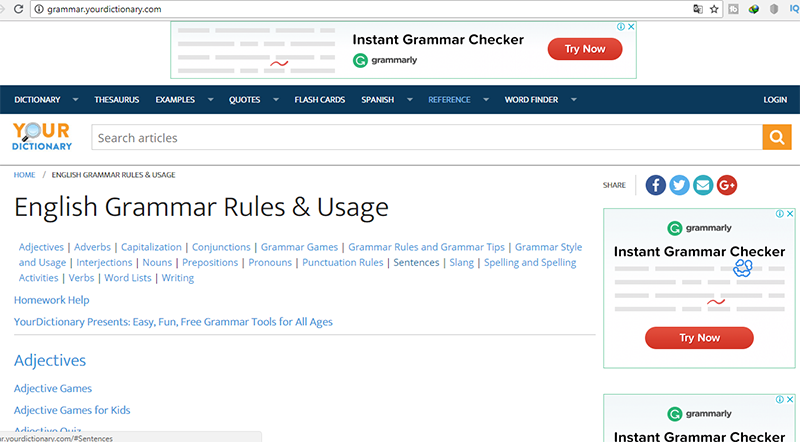The width and height of the screenshot is (800, 442).
Task: Share via the email envelope icon
Action: click(x=703, y=185)
